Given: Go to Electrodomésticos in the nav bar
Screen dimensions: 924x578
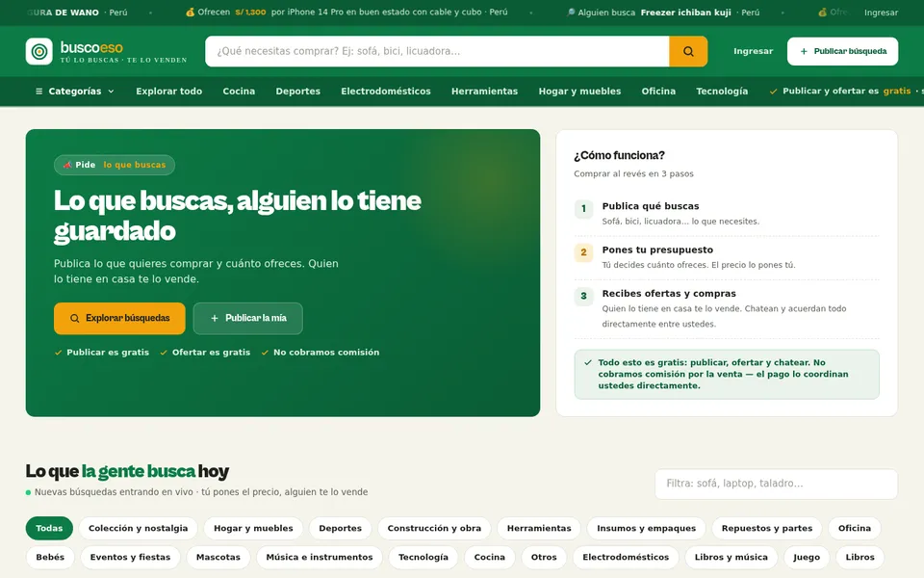Looking at the screenshot, I should click(386, 92).
